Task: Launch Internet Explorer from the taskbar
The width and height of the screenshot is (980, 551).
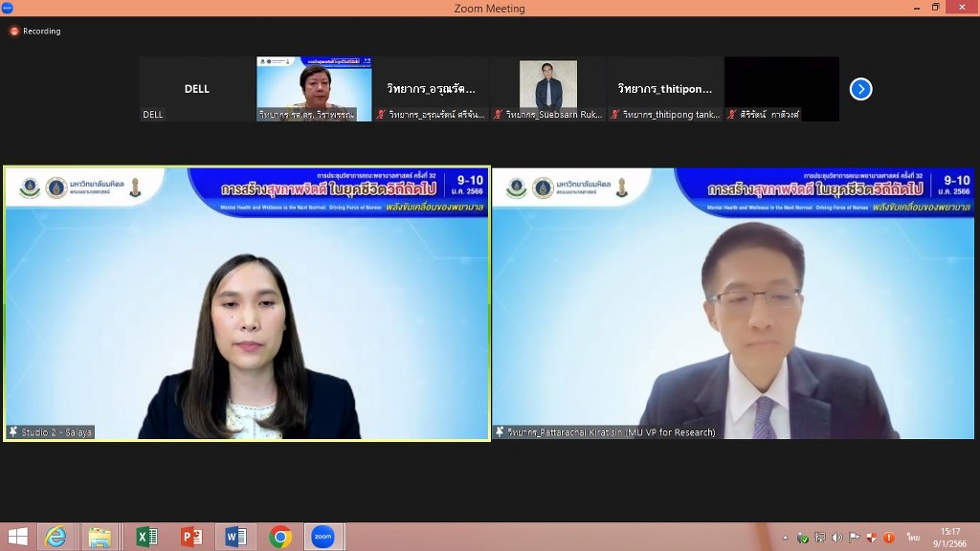Action: (x=56, y=537)
